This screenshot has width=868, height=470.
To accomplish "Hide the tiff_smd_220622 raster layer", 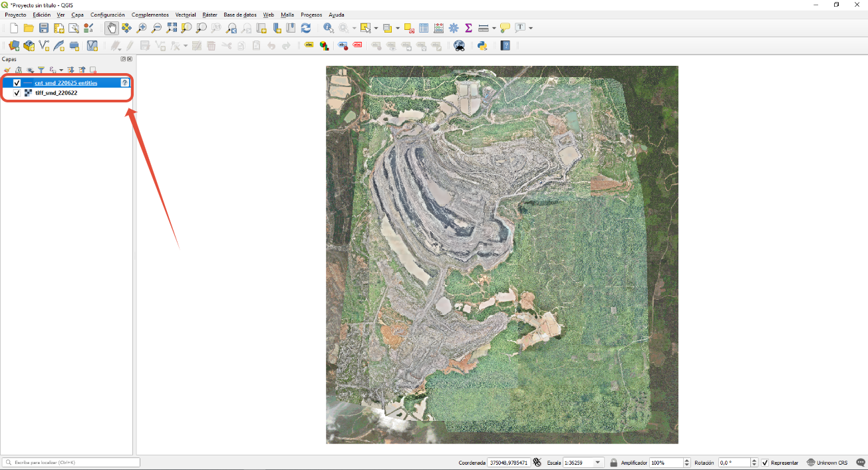I will click(x=17, y=93).
